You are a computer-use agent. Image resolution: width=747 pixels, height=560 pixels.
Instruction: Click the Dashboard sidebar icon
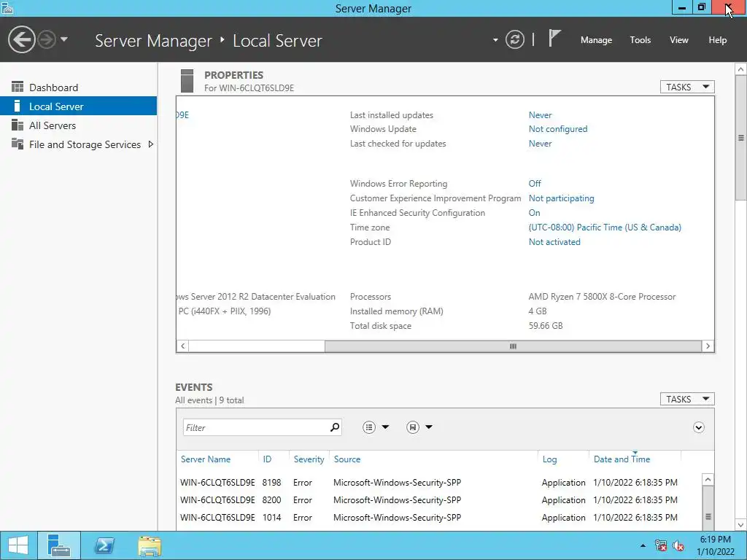click(x=18, y=87)
